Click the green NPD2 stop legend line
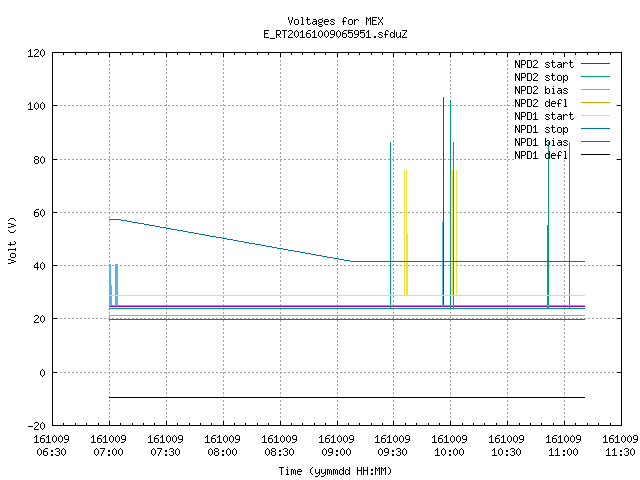Image resolution: width=640 pixels, height=480 pixels. point(595,77)
